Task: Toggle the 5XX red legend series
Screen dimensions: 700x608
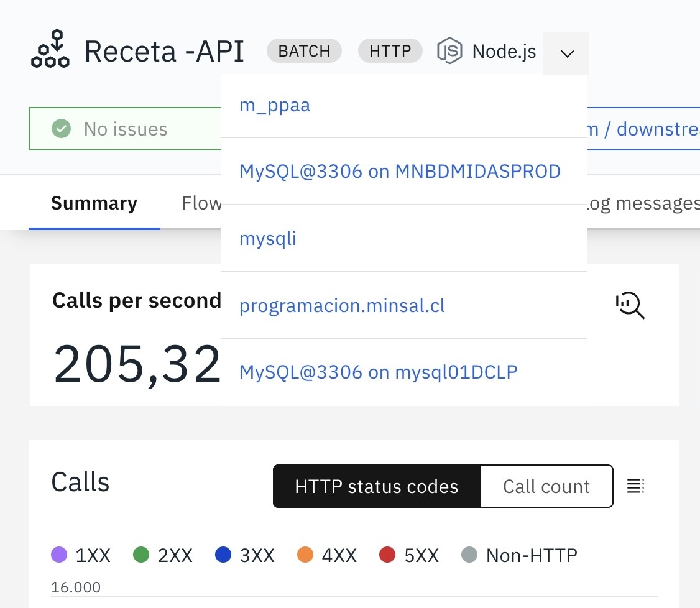Action: tap(409, 555)
